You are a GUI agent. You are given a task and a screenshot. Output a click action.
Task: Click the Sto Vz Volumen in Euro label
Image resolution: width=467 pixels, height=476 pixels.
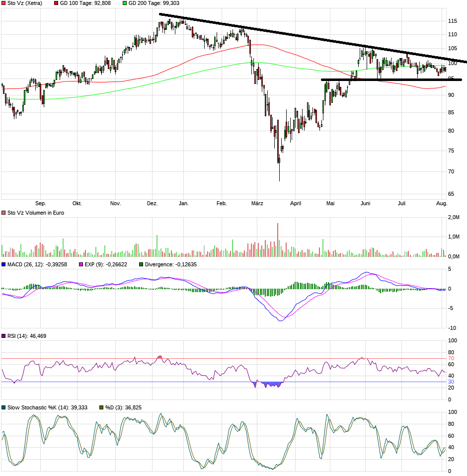click(35, 213)
